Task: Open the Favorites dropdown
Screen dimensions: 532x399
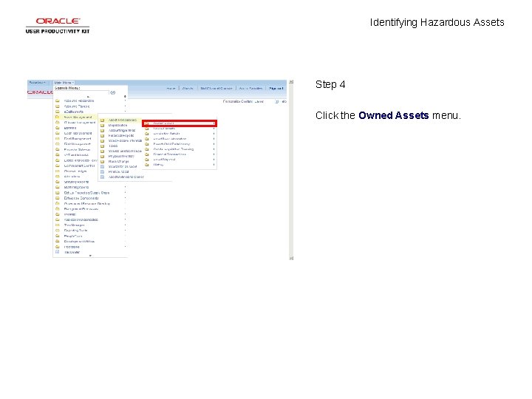Action: pyautogui.click(x=38, y=83)
